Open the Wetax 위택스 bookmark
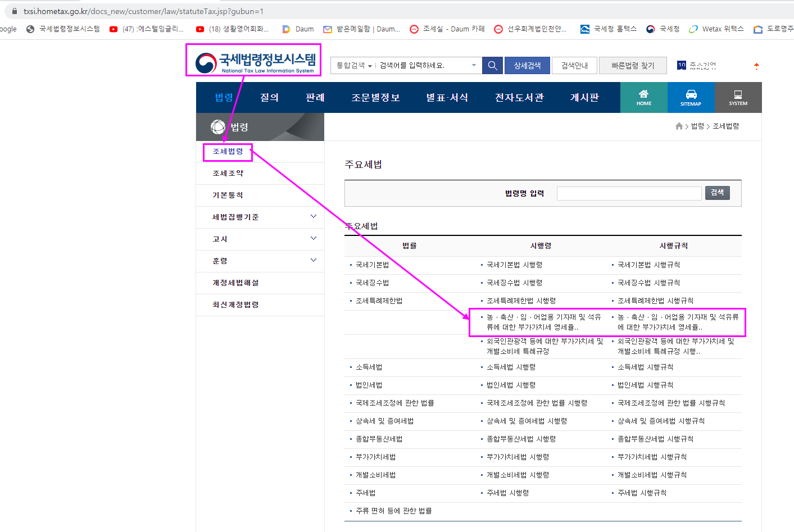This screenshot has height=532, width=794. click(x=716, y=29)
